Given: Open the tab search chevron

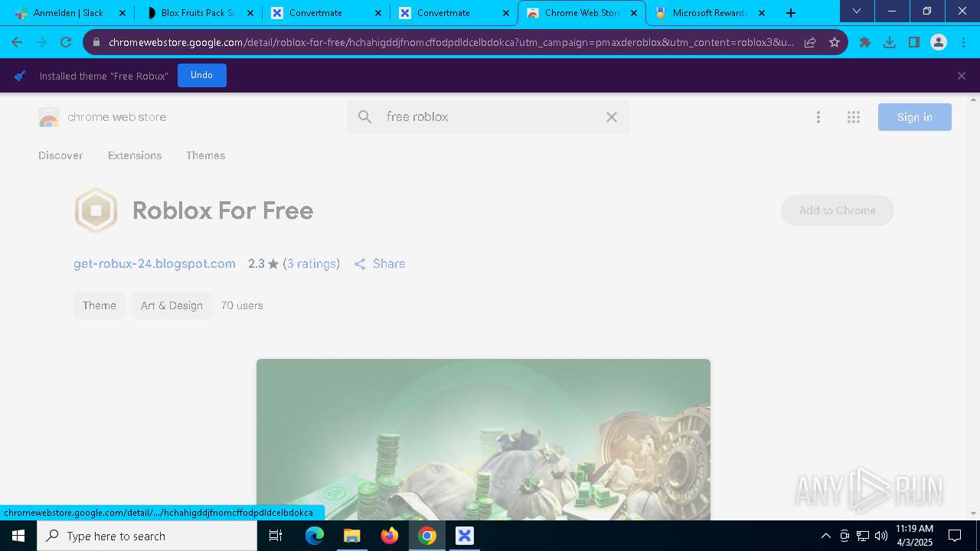Looking at the screenshot, I should point(857,11).
